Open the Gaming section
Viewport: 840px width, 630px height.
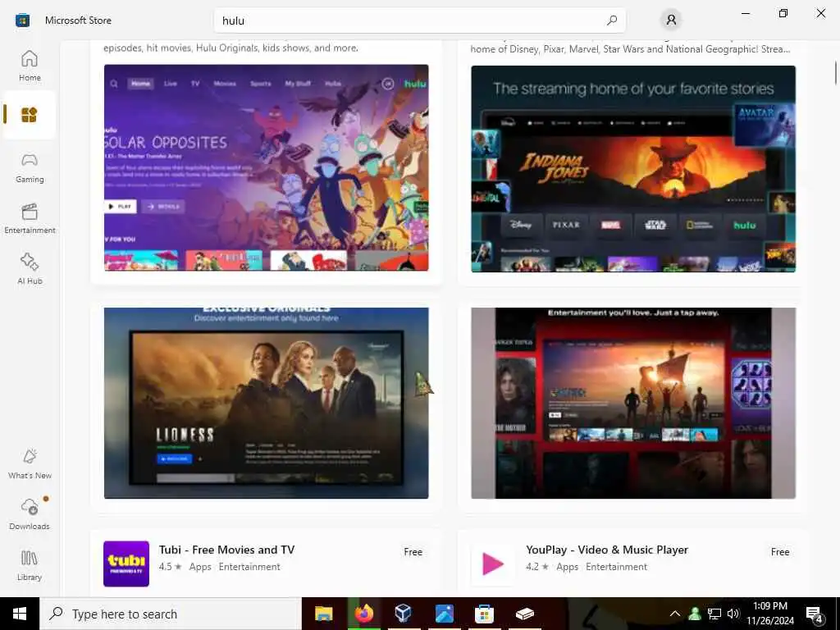(x=30, y=167)
